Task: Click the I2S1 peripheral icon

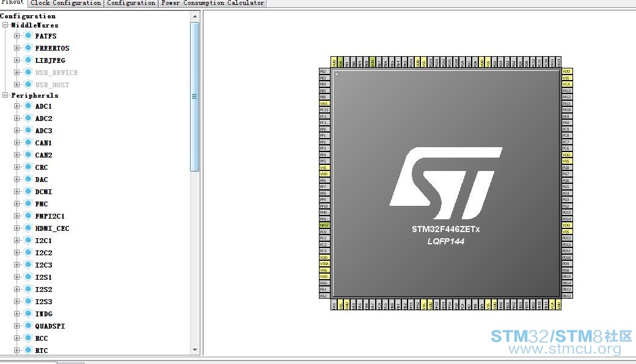Action: click(28, 277)
